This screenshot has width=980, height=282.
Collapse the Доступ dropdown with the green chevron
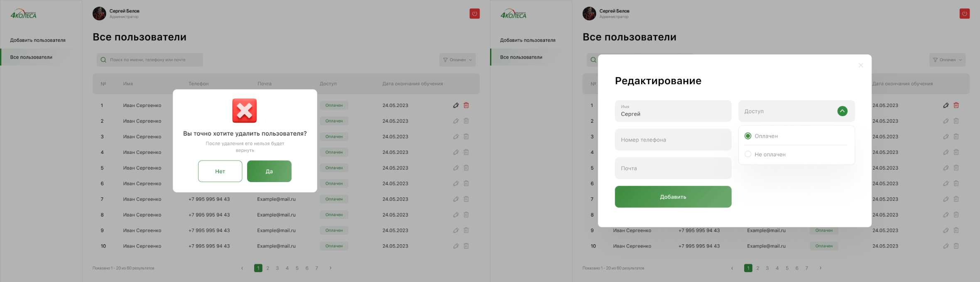pos(842,111)
